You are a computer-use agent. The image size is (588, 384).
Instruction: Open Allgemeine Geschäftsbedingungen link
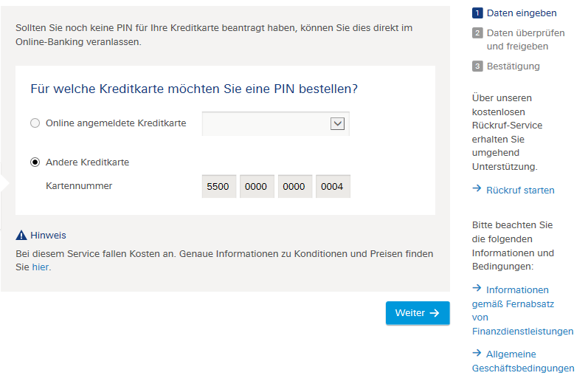coord(523,360)
